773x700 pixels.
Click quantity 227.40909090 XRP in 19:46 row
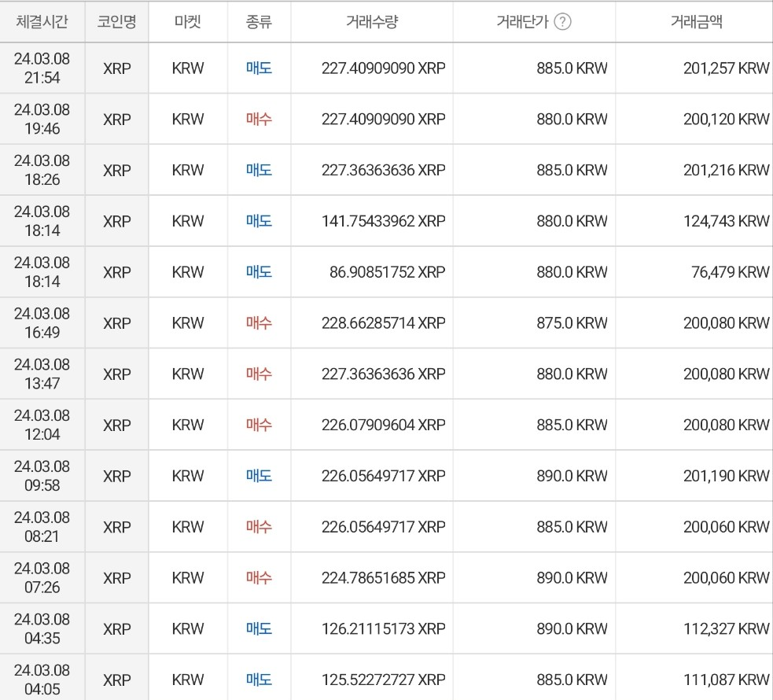[x=384, y=120]
